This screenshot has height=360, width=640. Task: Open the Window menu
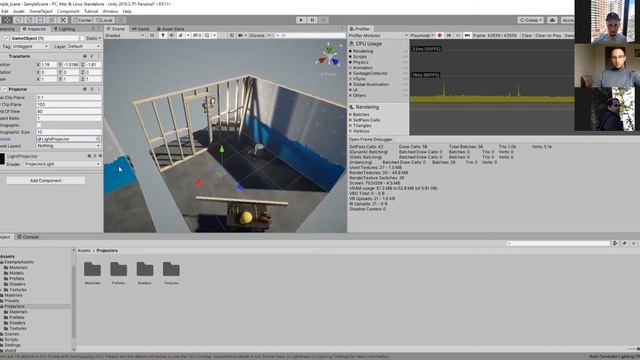click(110, 11)
